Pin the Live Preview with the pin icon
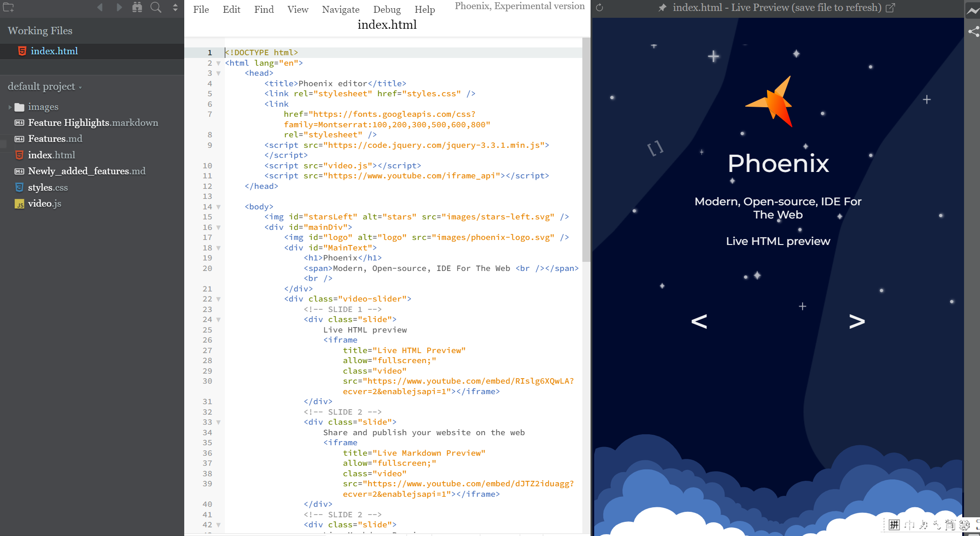980x536 pixels. [x=663, y=8]
